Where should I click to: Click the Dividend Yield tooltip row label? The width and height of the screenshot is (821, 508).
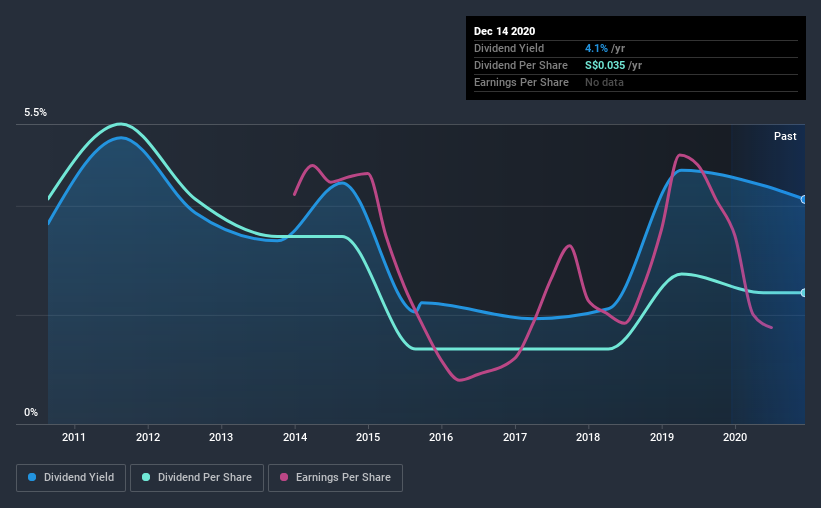[509, 48]
